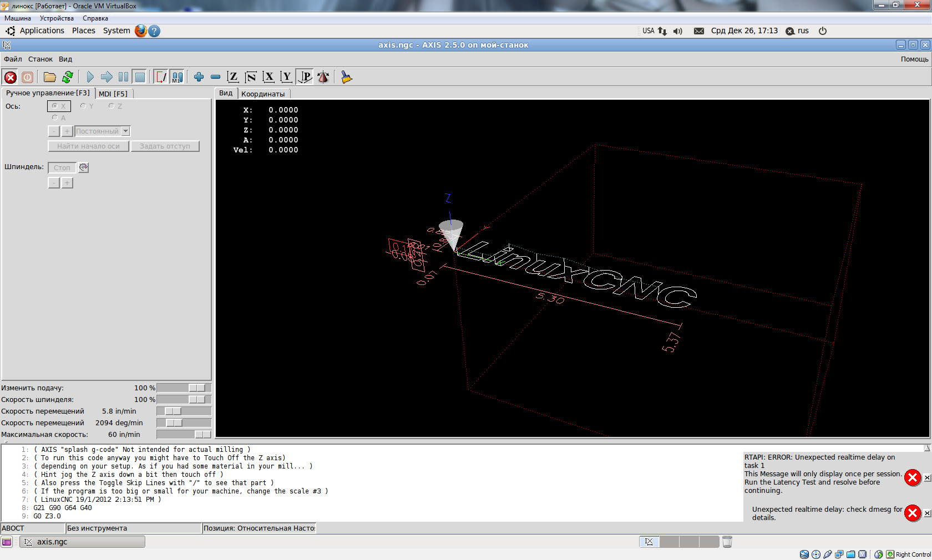Select G-code line 8 G21 G90 G64 G40

coord(63,508)
